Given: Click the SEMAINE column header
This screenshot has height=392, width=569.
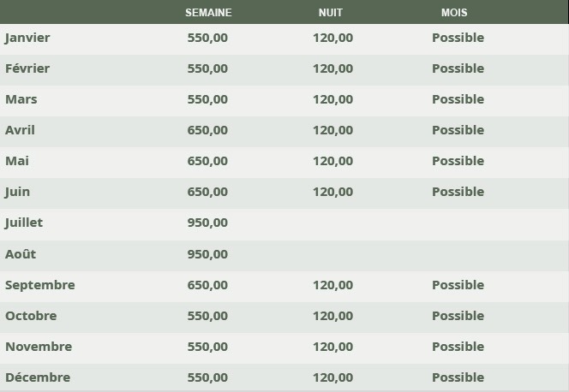Looking at the screenshot, I should (208, 13).
